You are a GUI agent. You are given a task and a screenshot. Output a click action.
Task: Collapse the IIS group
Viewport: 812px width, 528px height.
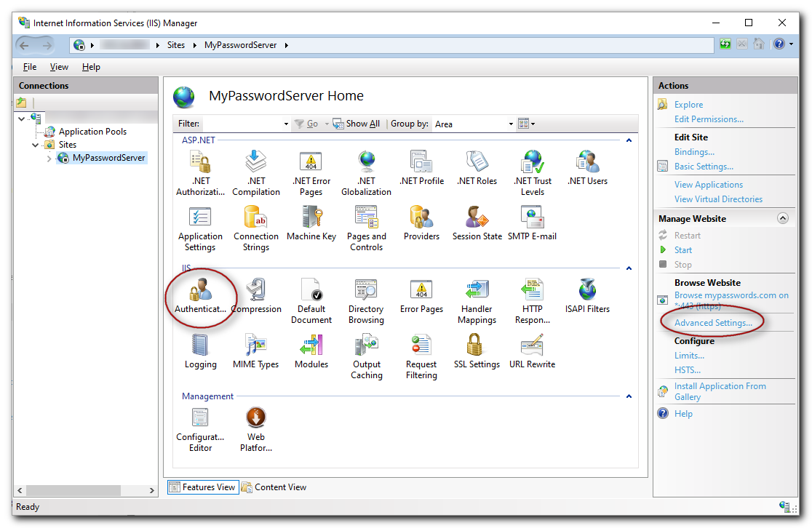tap(629, 268)
